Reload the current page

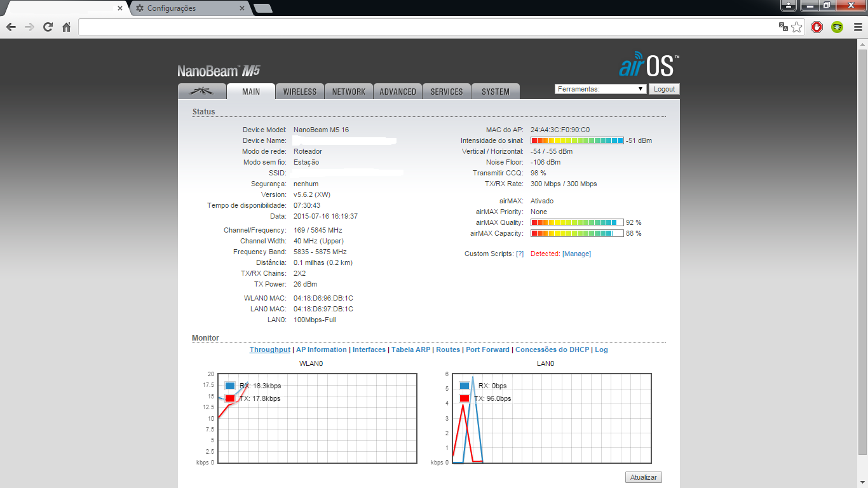pos(48,27)
